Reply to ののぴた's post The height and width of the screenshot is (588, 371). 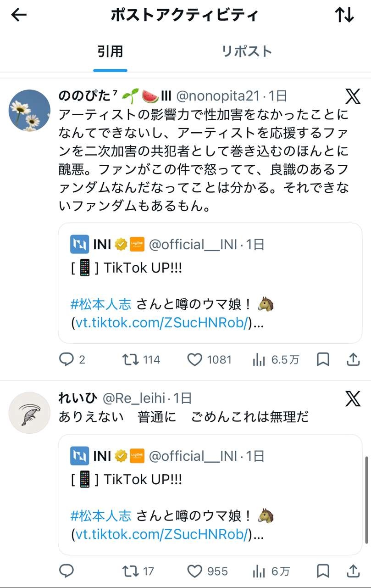67,359
